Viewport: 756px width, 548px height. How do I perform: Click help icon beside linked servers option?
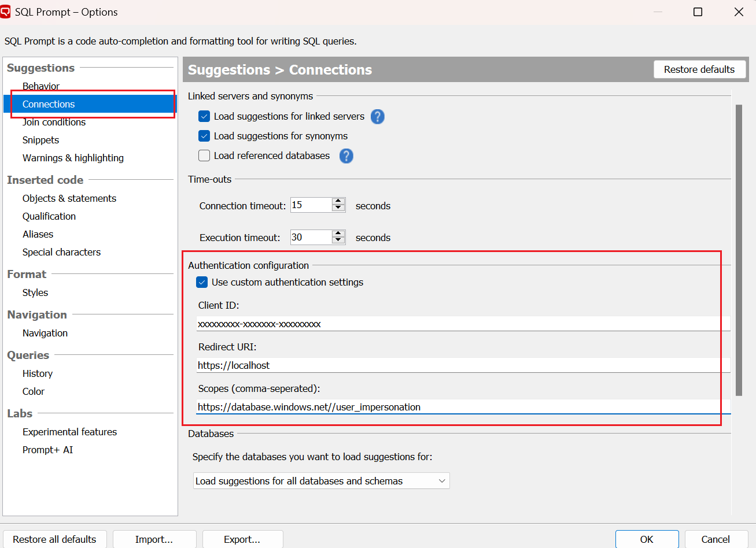(x=377, y=117)
